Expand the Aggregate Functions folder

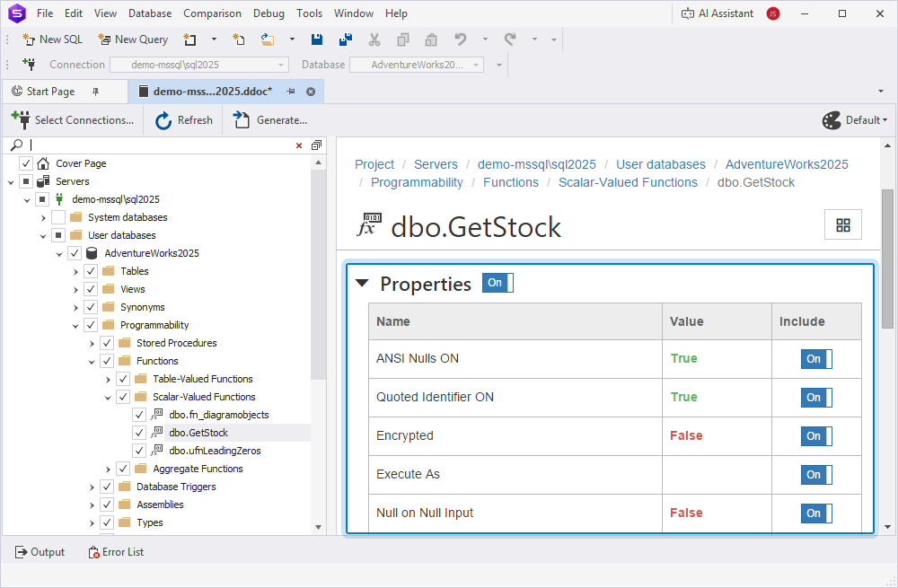(x=108, y=469)
